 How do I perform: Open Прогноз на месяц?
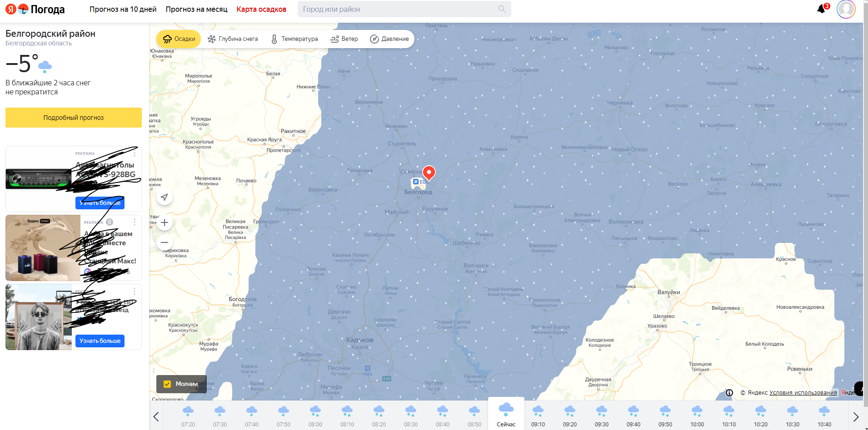click(196, 9)
